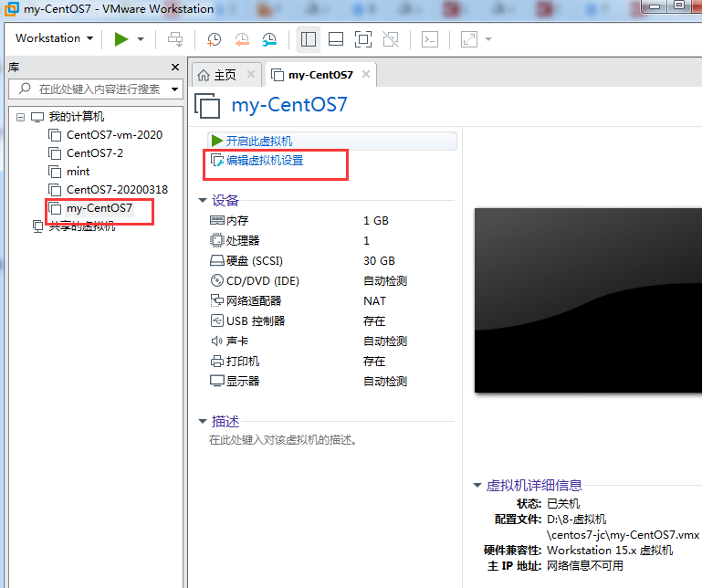Click the send Ctrl+Alt+Del toolbar icon
702x588 pixels.
[175, 39]
